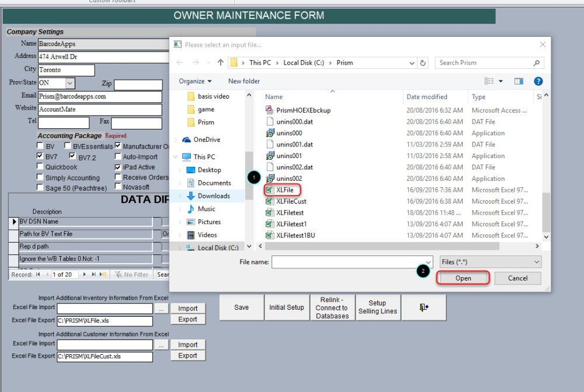Click the Relink - Connect to Databases button

332,307
